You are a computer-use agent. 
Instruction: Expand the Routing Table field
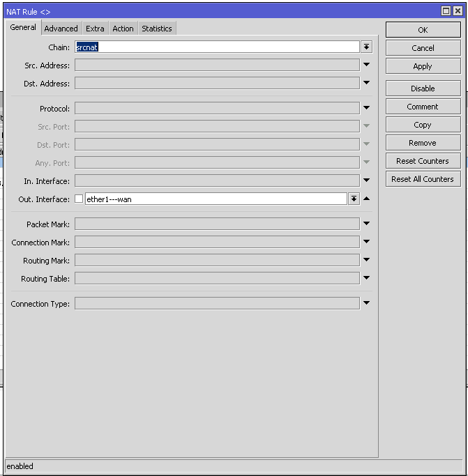(x=366, y=279)
